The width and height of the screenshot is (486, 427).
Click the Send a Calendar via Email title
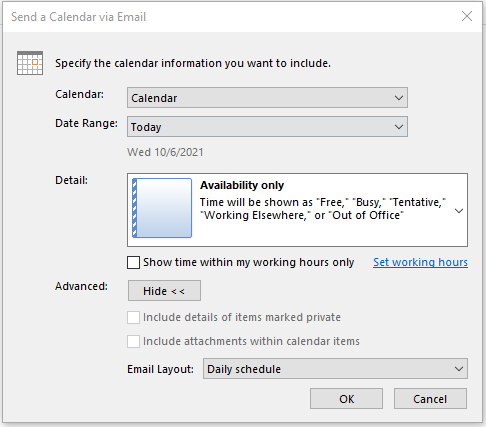click(78, 17)
